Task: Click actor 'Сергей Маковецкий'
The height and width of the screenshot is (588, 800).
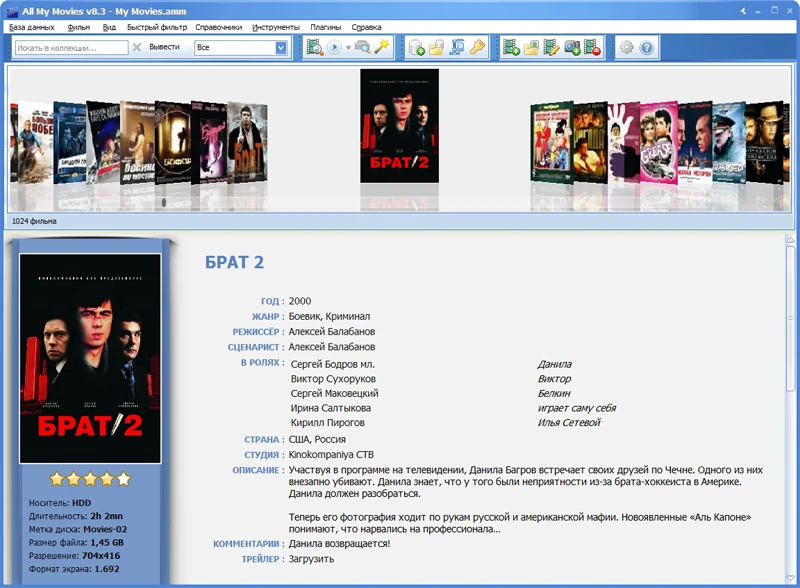Action: [335, 394]
